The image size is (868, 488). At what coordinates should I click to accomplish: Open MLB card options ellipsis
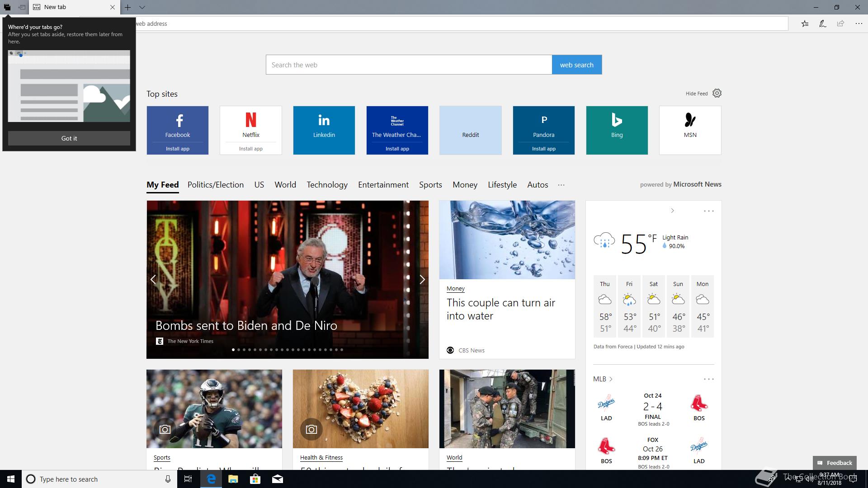[709, 379]
